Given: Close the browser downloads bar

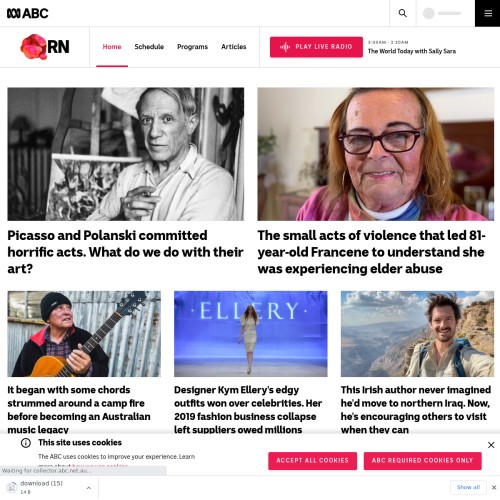Looking at the screenshot, I should click(x=494, y=487).
